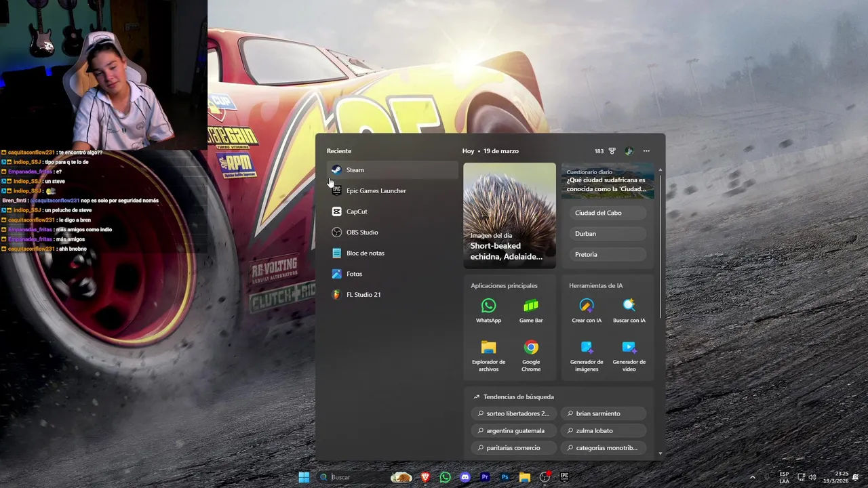Viewport: 868px width, 488px height.
Task: Click the scroll-up arrow of search panel
Action: pos(660,169)
